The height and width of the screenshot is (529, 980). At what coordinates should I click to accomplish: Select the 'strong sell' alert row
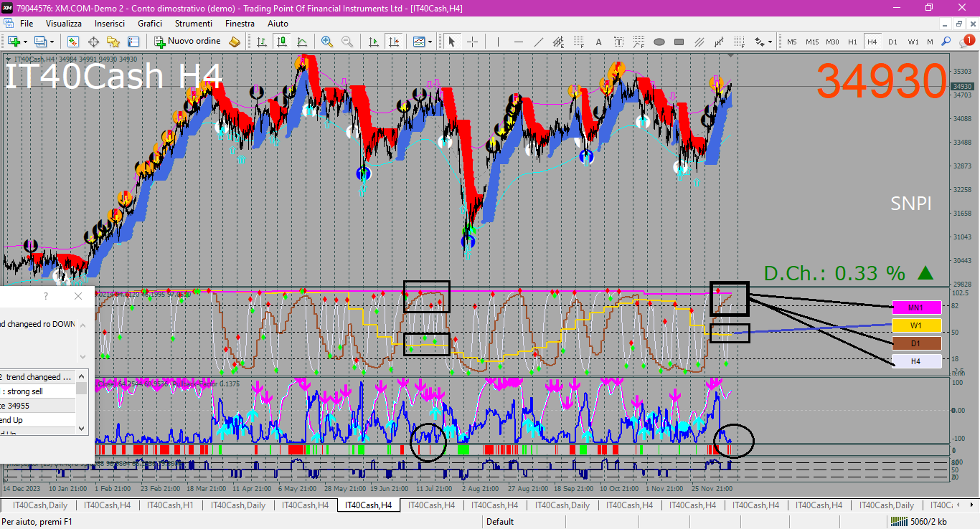pos(38,391)
